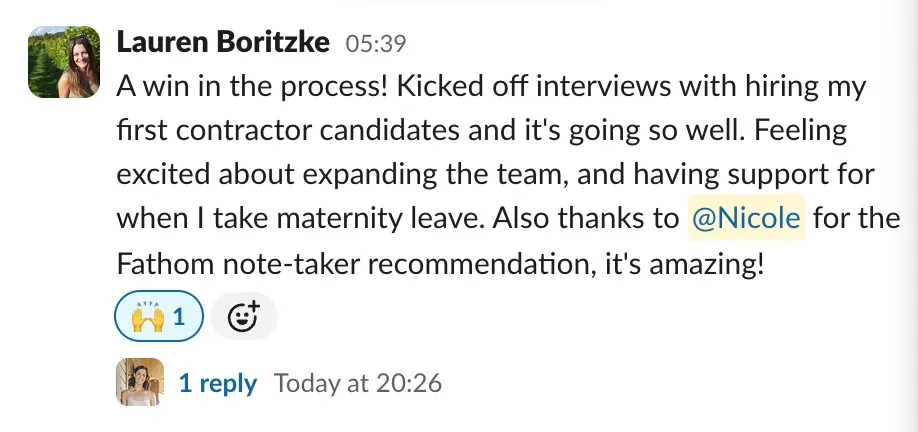Click the Today at 20:26 reply time

click(x=357, y=382)
